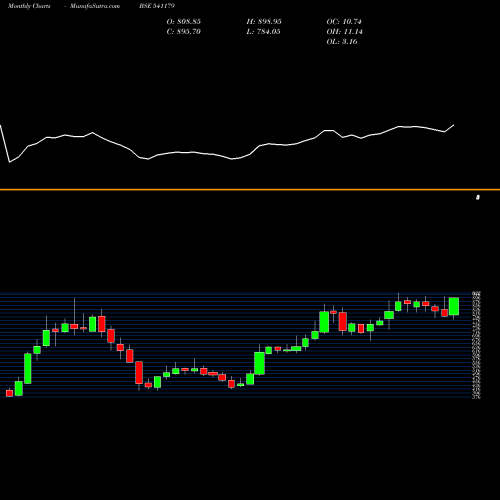The width and height of the screenshot is (500, 500).
Task: Click the 'Monthly Charts' title text
Action: (29, 6)
